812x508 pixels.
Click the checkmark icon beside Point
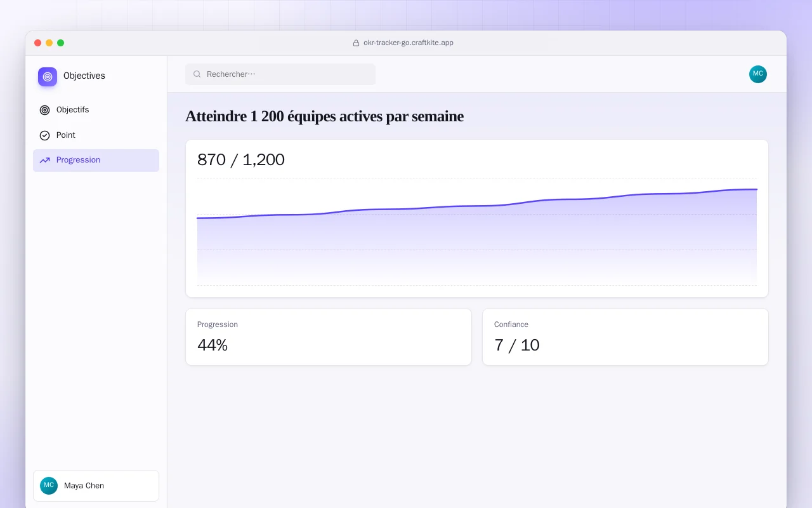[44, 135]
